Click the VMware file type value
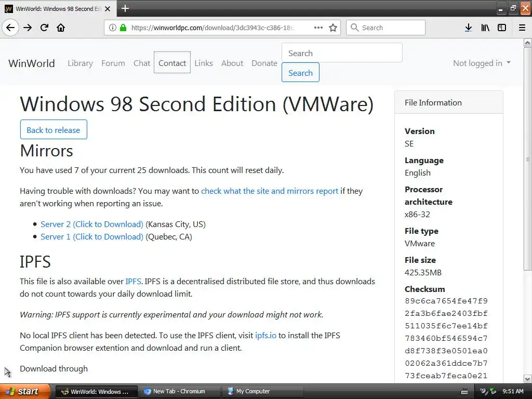Viewport: 532px width, 399px height. click(x=420, y=244)
